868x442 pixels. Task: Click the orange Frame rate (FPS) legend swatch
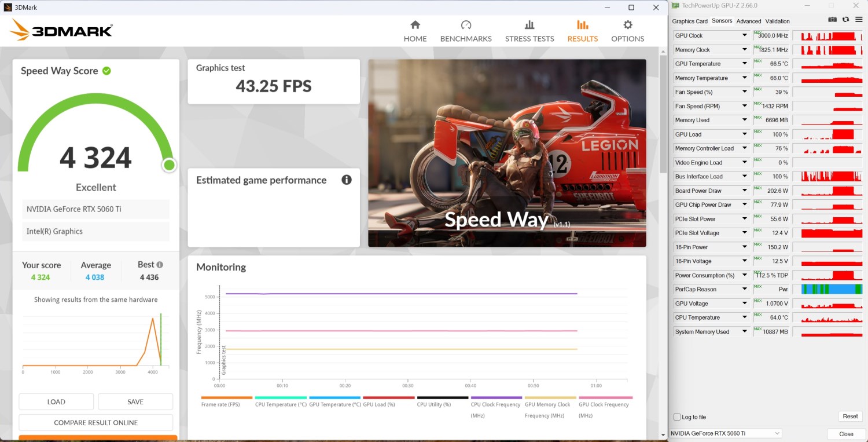227,397
